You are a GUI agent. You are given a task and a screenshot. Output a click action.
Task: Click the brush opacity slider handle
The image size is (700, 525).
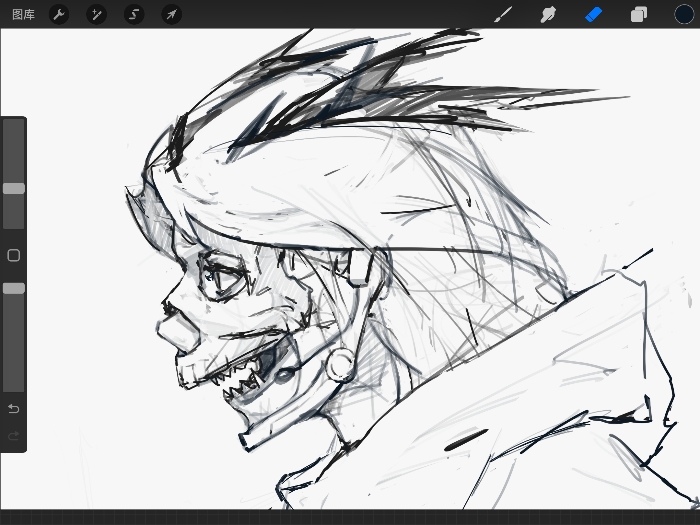[14, 288]
